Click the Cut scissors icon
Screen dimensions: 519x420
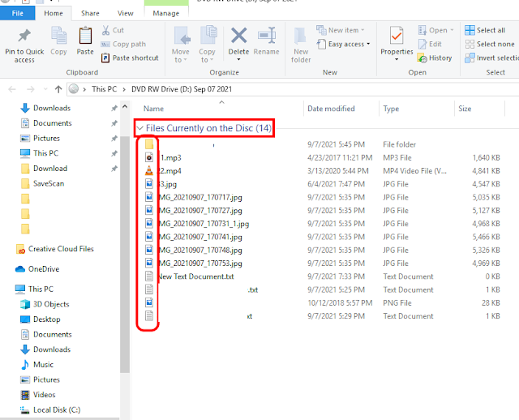point(105,30)
